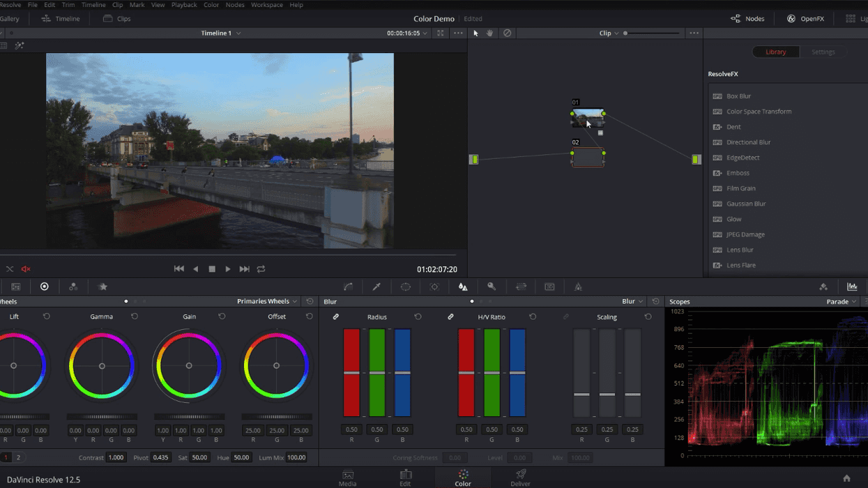
Task: Toggle the Nodes panel visibility
Action: [747, 19]
